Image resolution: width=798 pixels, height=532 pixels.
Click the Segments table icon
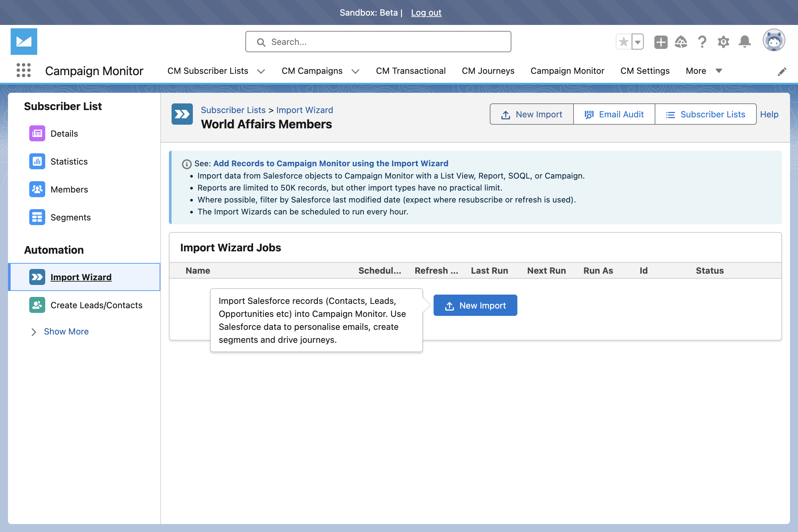[37, 217]
